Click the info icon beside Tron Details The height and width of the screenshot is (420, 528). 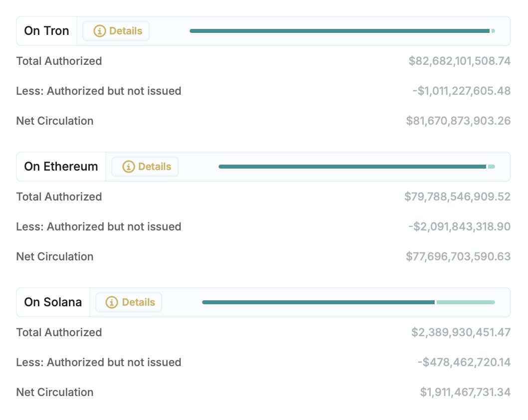[100, 31]
